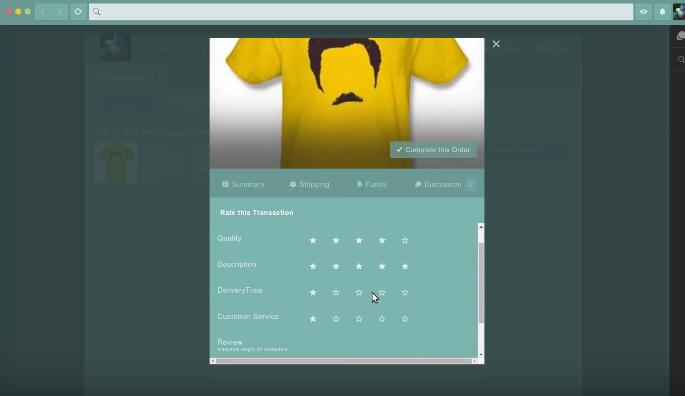Image resolution: width=685 pixels, height=396 pixels.
Task: Click the Review label
Action: click(x=230, y=342)
